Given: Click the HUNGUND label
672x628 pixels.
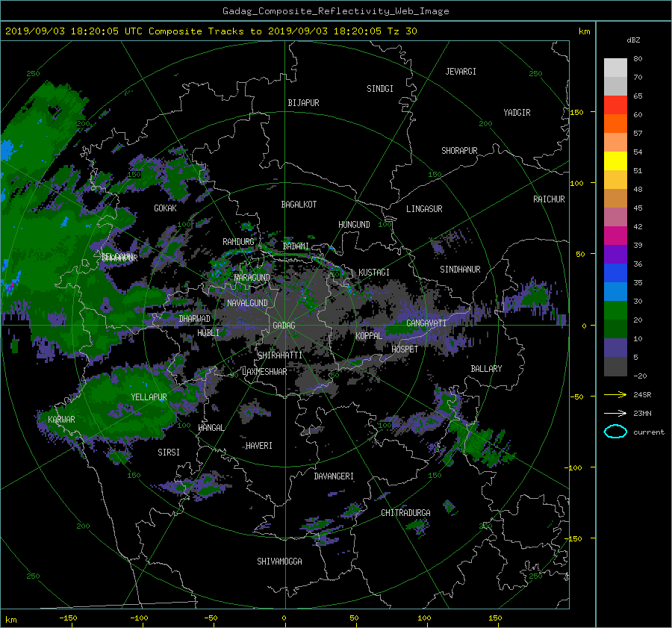Looking at the screenshot, I should (x=354, y=225).
